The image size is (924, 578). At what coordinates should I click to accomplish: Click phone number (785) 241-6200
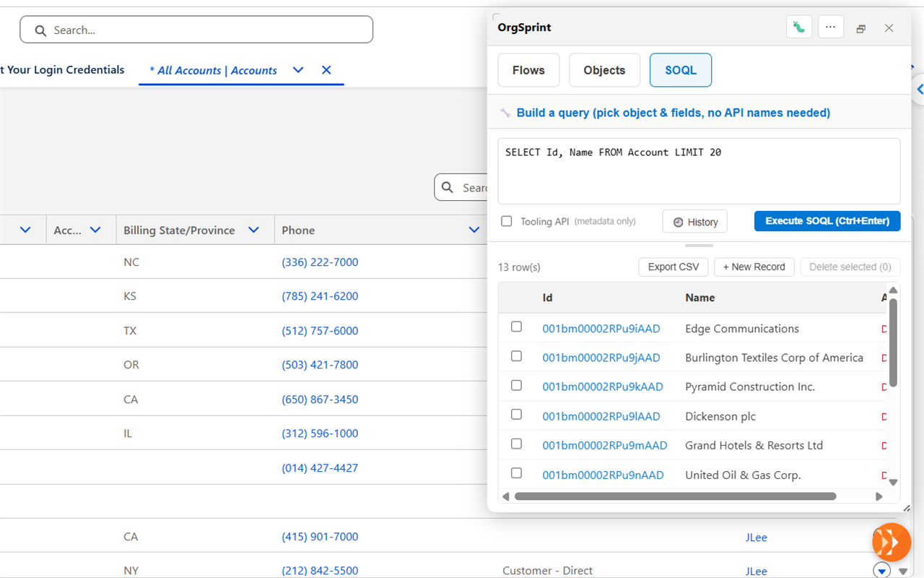click(x=320, y=296)
